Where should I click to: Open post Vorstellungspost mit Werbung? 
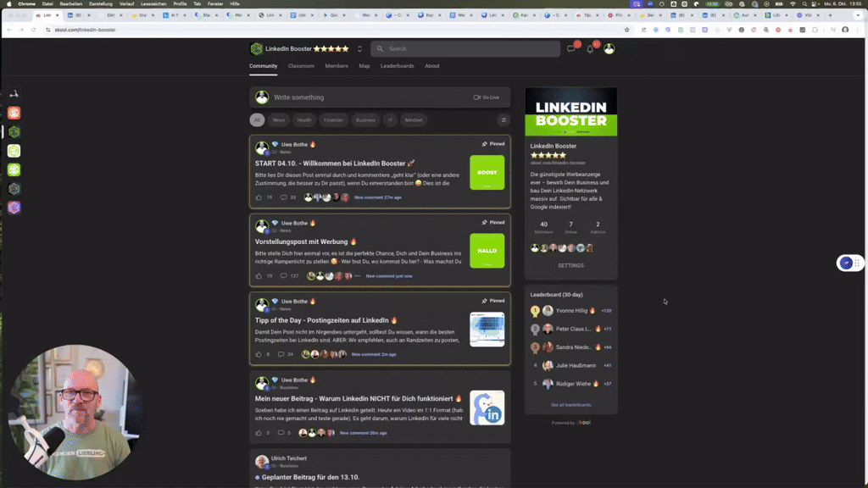pos(306,241)
